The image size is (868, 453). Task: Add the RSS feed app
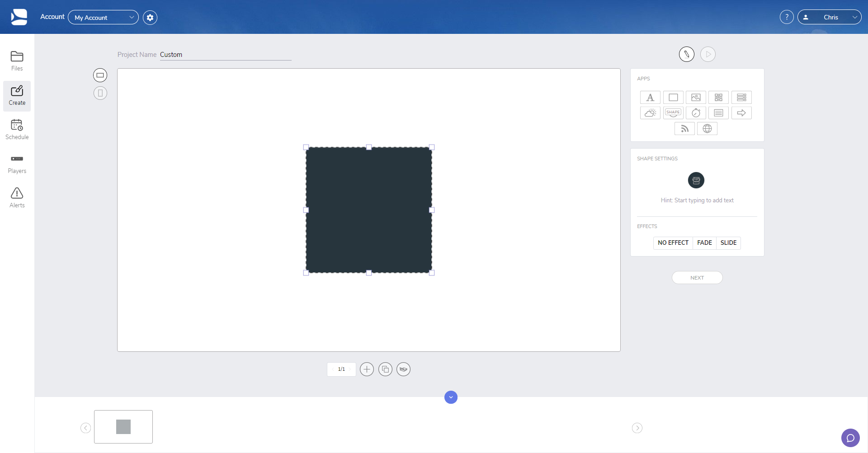click(684, 129)
